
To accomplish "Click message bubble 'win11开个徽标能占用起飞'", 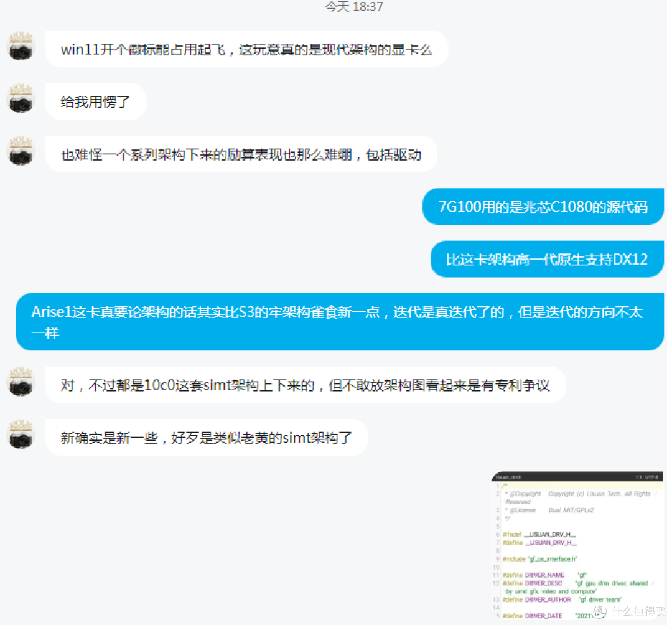I will [247, 49].
